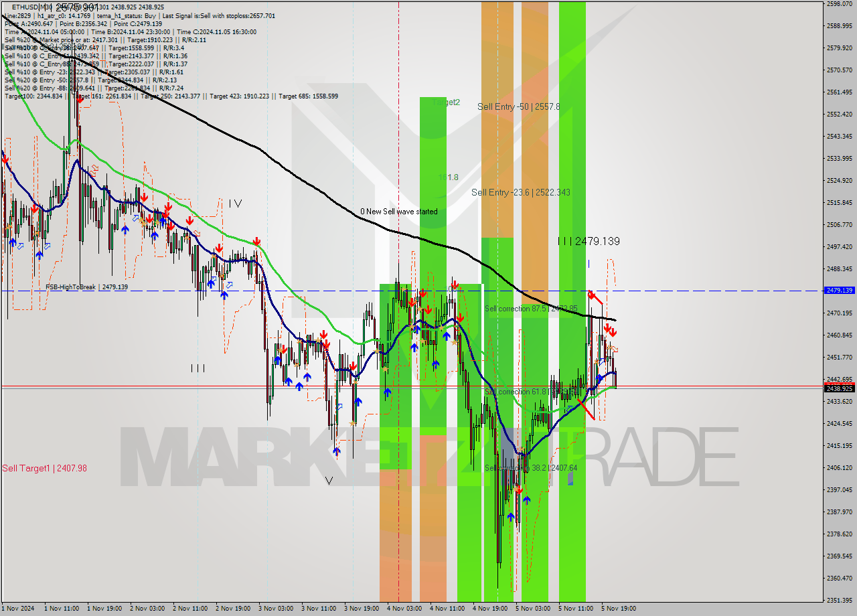Click price axis value 2588.995
857x616 pixels.
point(840,26)
